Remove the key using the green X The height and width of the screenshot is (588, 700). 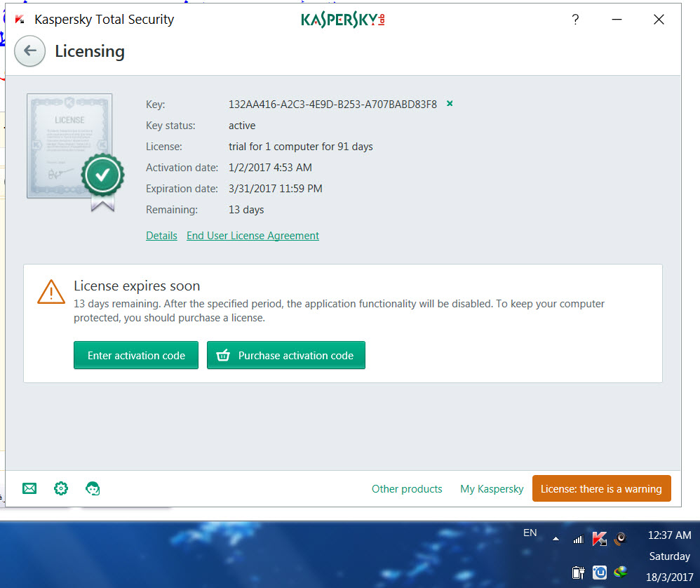pos(450,104)
